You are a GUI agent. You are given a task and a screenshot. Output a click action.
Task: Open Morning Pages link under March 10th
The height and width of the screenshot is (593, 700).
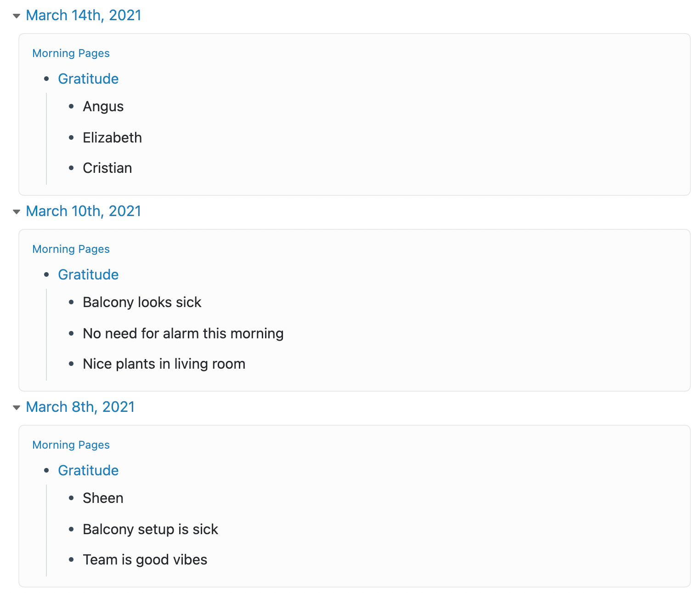point(71,249)
